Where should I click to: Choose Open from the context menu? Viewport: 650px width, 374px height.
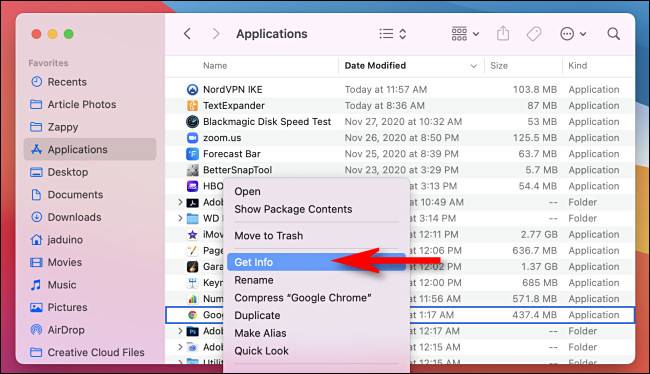coord(316,192)
